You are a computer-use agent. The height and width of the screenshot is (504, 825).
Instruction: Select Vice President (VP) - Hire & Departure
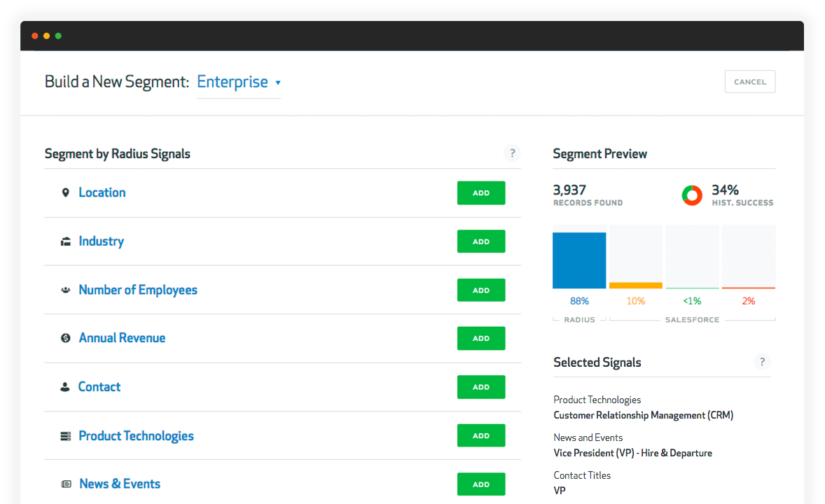[x=632, y=453]
